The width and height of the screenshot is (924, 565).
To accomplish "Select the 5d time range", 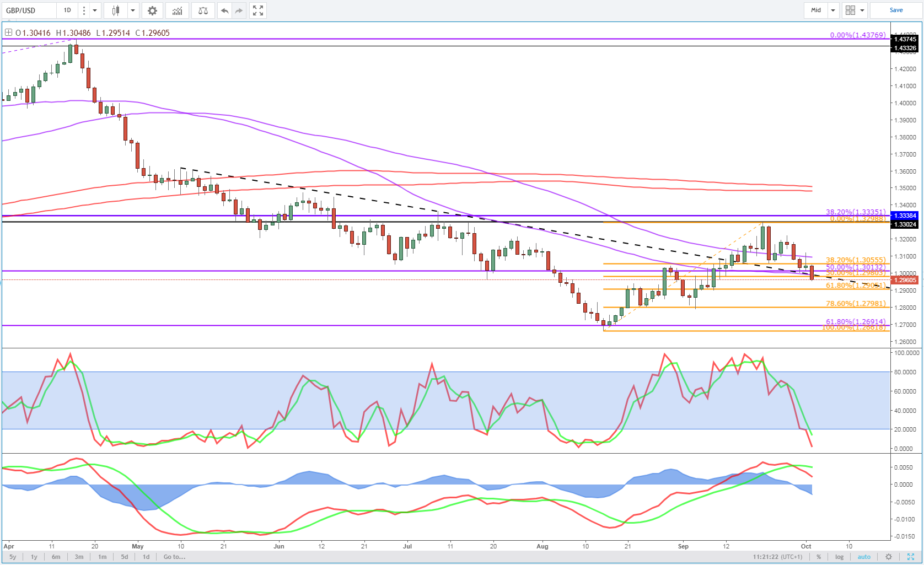I will pos(125,557).
